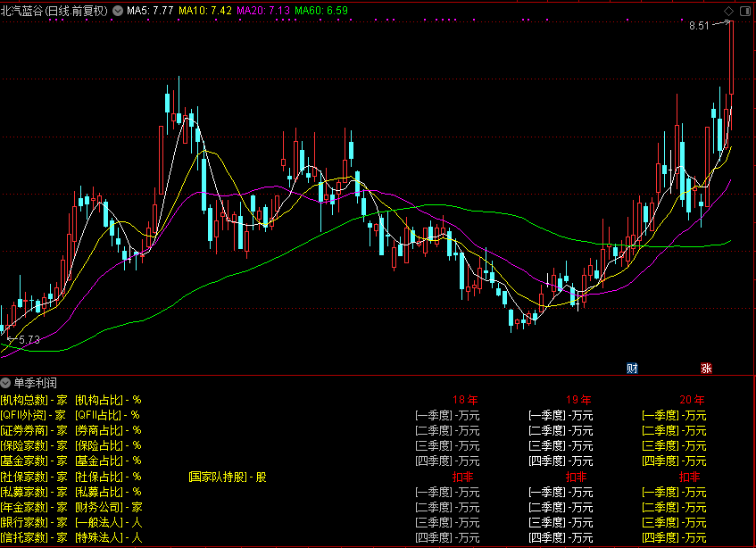Click the 20年 column header
Image resolution: width=756 pixels, height=548 pixels.
pos(692,399)
